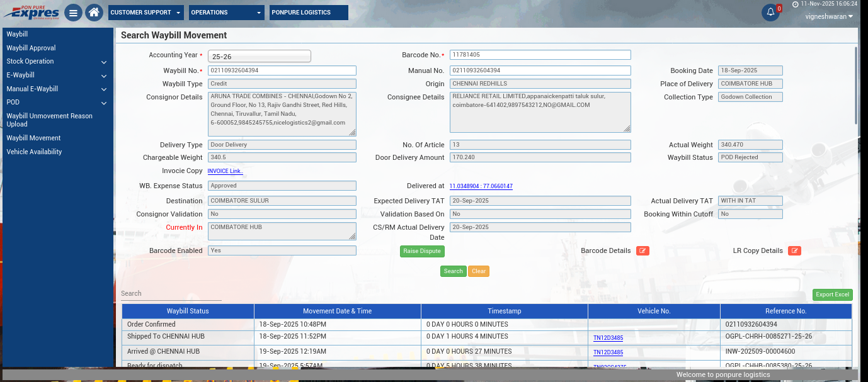868x382 pixels.
Task: Click the Pon Pure Expres logo
Action: (x=31, y=12)
